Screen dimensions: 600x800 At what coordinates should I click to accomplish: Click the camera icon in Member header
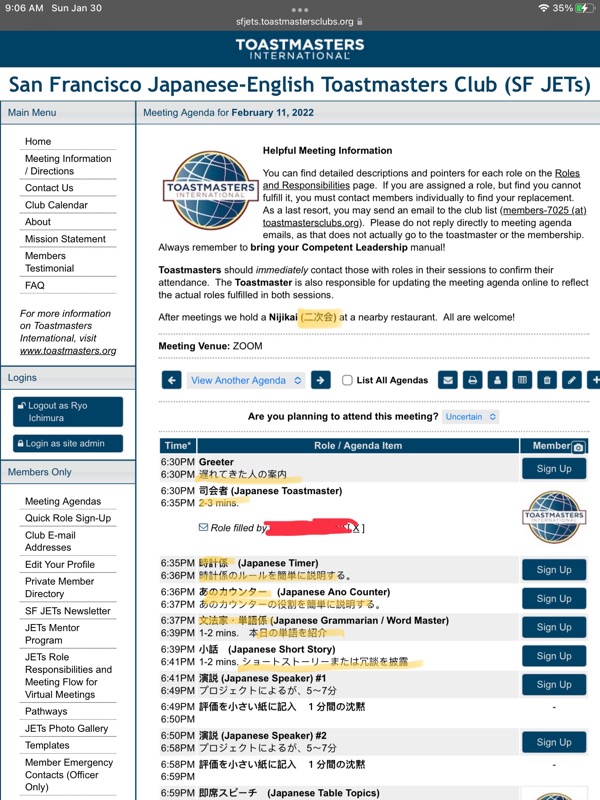tap(578, 447)
